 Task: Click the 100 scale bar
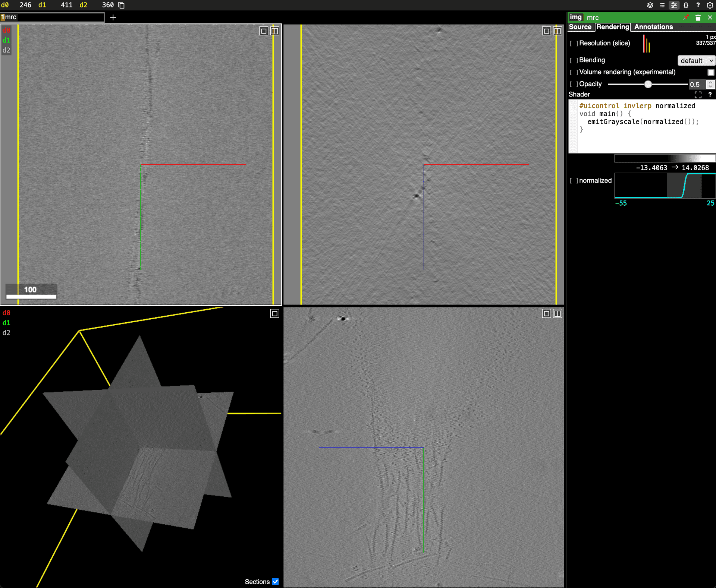31,292
